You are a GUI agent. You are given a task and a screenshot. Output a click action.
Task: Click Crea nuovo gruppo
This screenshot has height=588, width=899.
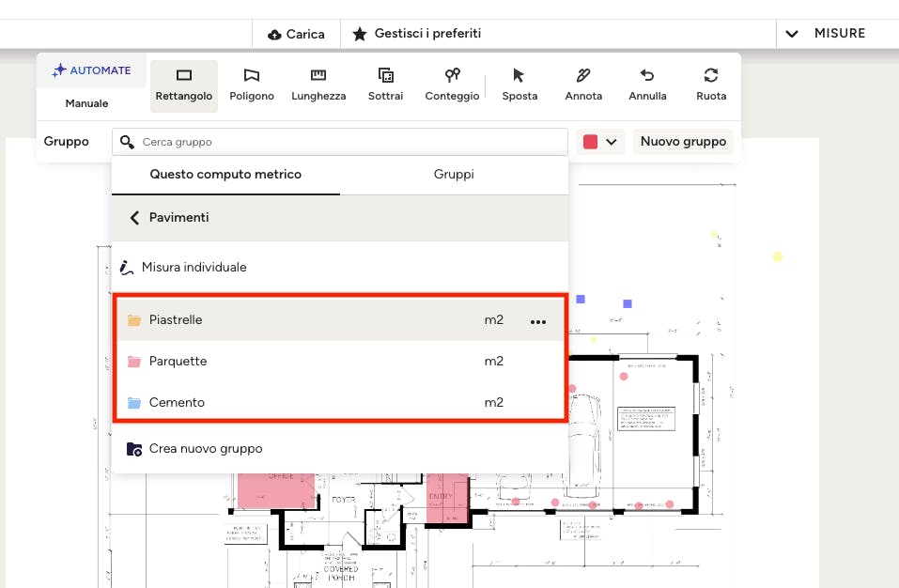click(x=205, y=449)
